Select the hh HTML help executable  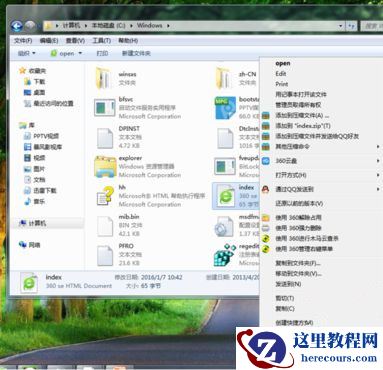150,196
